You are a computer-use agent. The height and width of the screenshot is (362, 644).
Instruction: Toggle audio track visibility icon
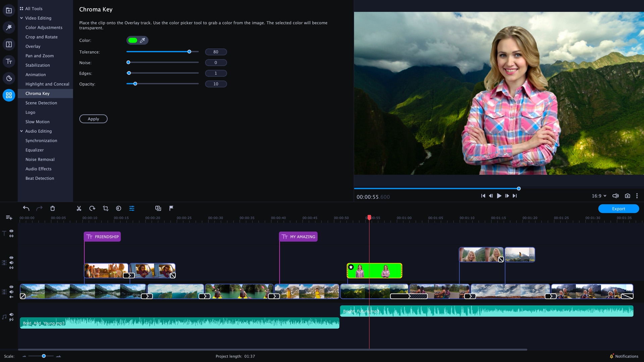11,314
